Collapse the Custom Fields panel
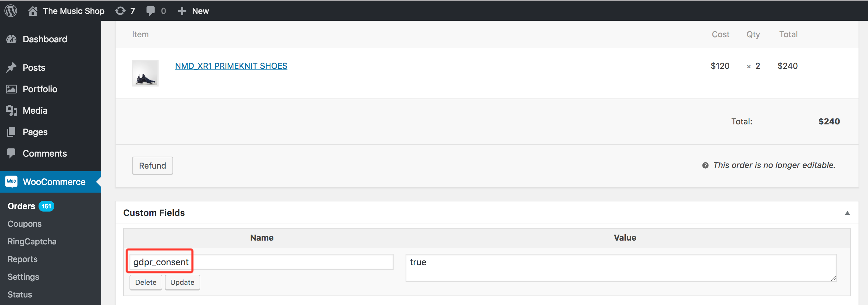 [x=847, y=213]
